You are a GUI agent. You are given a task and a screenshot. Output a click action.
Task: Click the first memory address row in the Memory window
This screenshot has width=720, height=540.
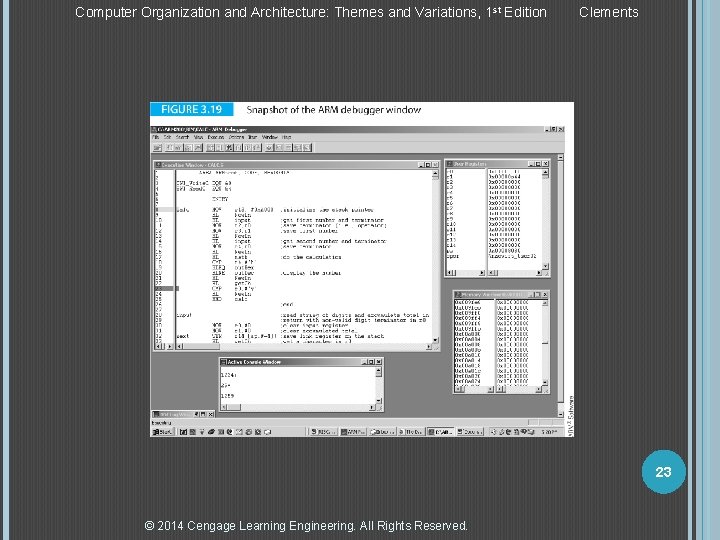(x=468, y=303)
